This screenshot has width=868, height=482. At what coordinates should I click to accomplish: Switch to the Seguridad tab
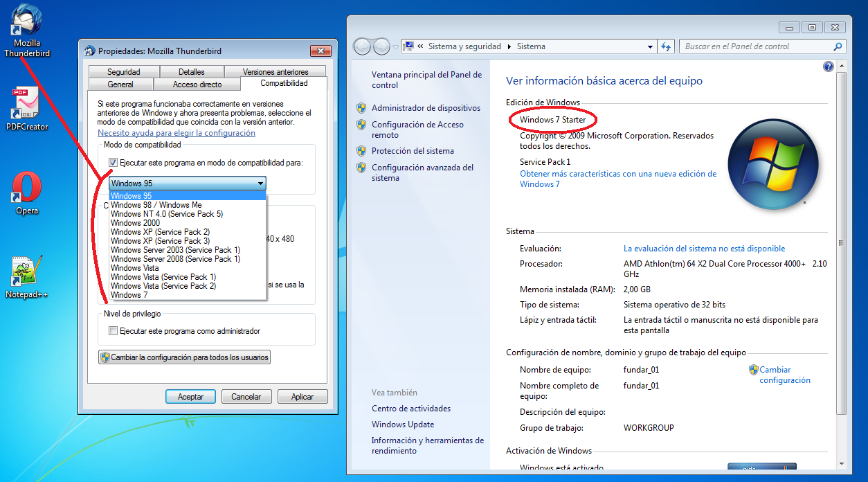click(x=124, y=72)
